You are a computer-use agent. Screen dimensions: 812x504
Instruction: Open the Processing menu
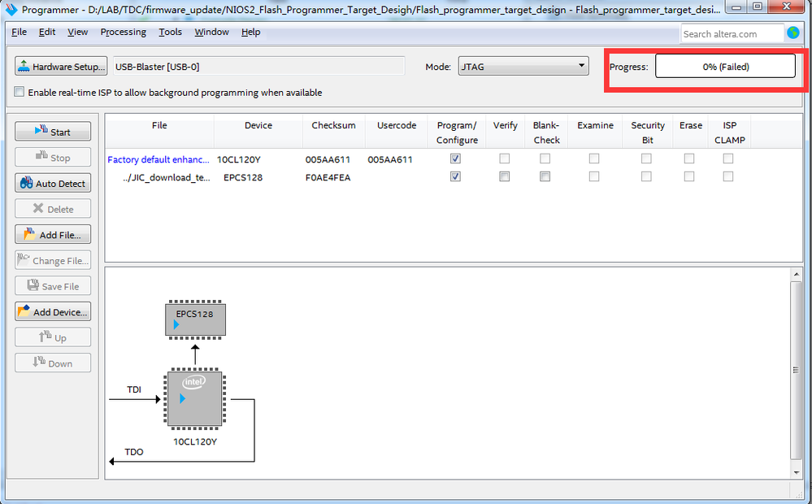pyautogui.click(x=123, y=32)
